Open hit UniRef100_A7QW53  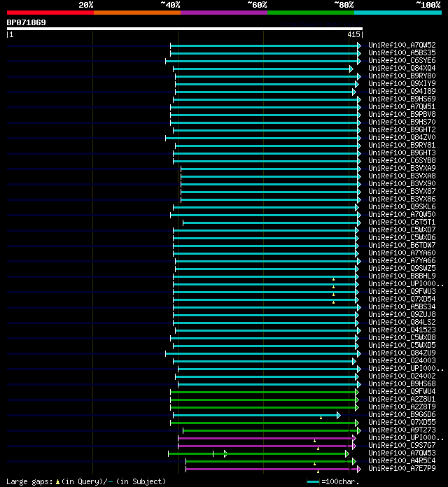click(402, 453)
